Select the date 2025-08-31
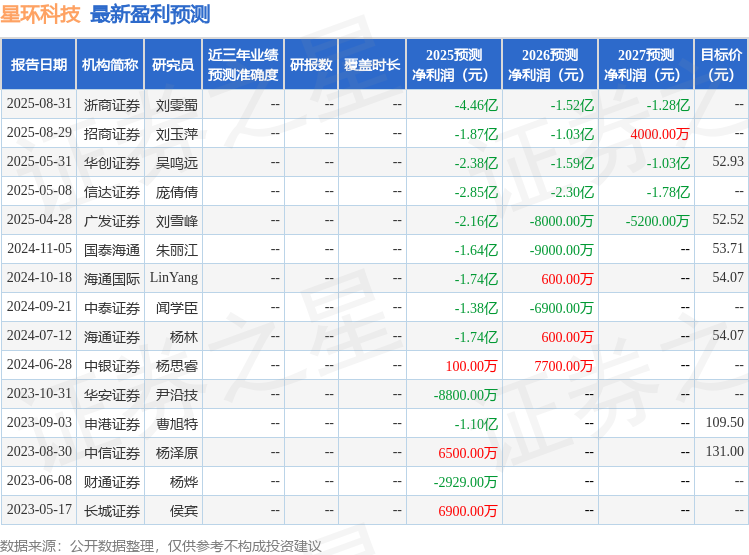749x555 pixels. [x=39, y=104]
